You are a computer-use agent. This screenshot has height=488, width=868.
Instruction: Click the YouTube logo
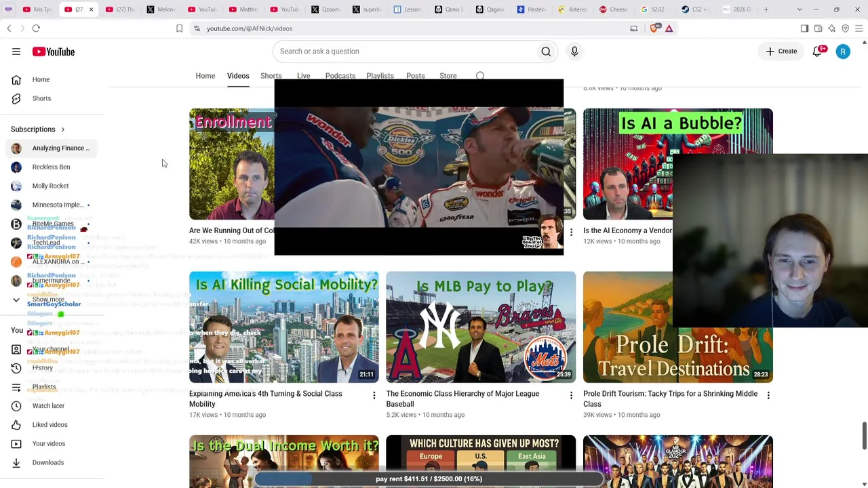point(53,52)
